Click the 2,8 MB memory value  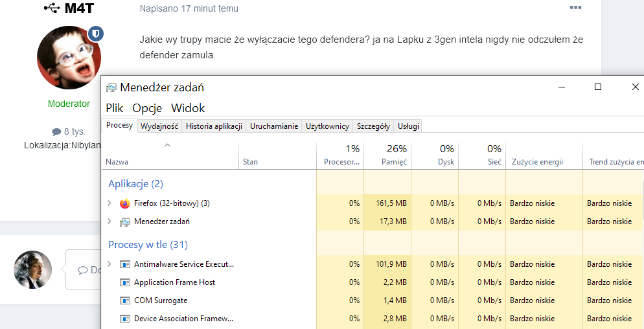click(397, 319)
